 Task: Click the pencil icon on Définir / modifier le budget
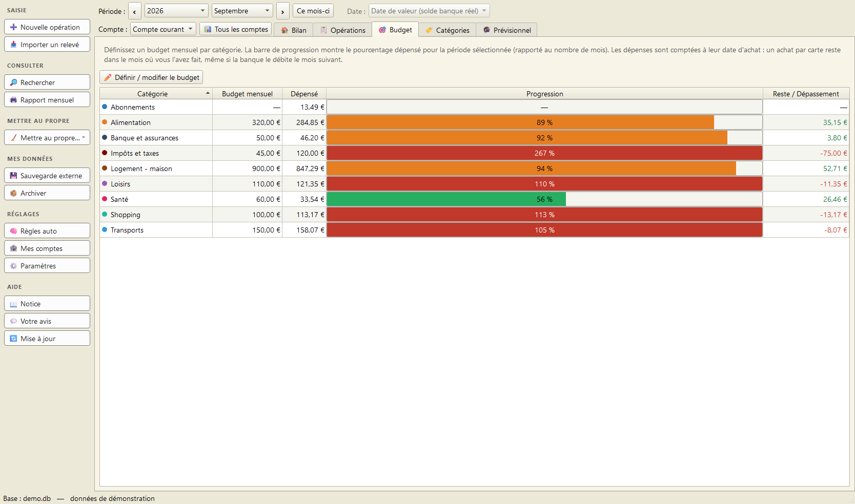tap(108, 77)
